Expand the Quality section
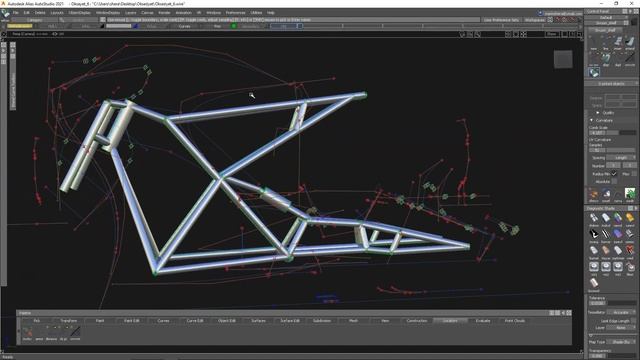640x360 pixels. [x=598, y=113]
